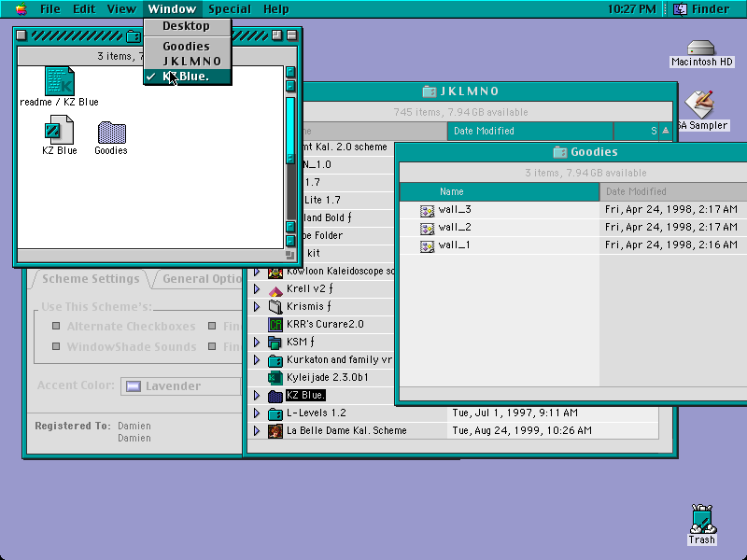Open the Edit menu
The image size is (747, 560).
click(84, 9)
